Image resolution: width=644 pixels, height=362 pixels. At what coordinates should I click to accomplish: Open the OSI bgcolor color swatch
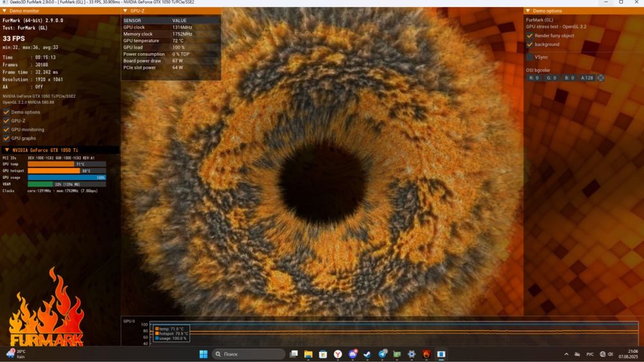coord(601,78)
